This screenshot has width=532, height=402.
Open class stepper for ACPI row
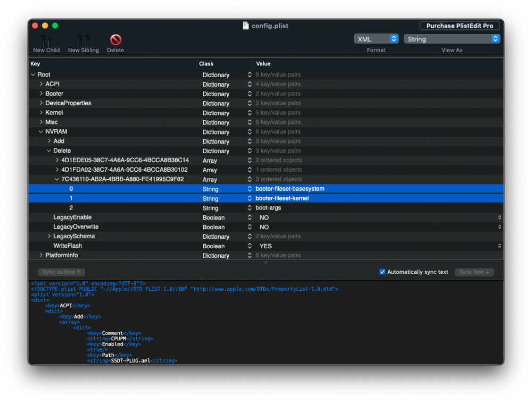pos(250,84)
